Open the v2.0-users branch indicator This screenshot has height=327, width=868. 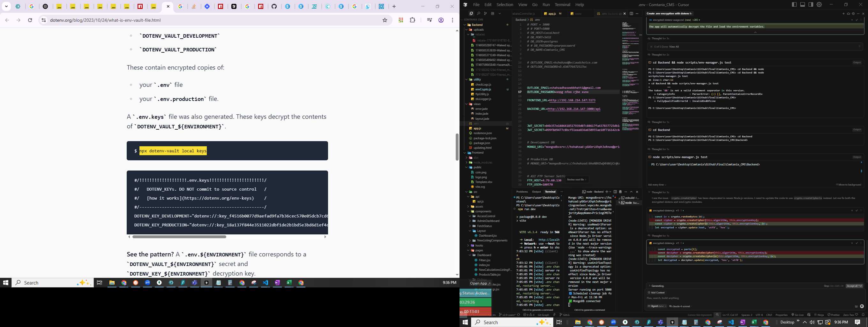coord(507,315)
